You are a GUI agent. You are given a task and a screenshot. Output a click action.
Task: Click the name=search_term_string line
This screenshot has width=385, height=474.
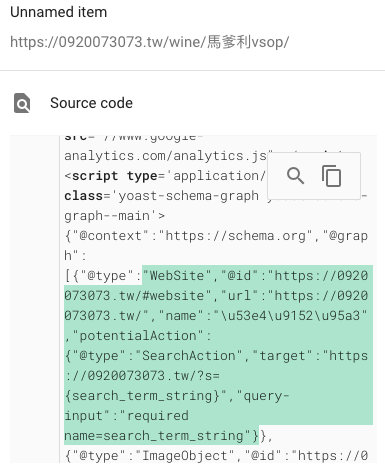161,436
